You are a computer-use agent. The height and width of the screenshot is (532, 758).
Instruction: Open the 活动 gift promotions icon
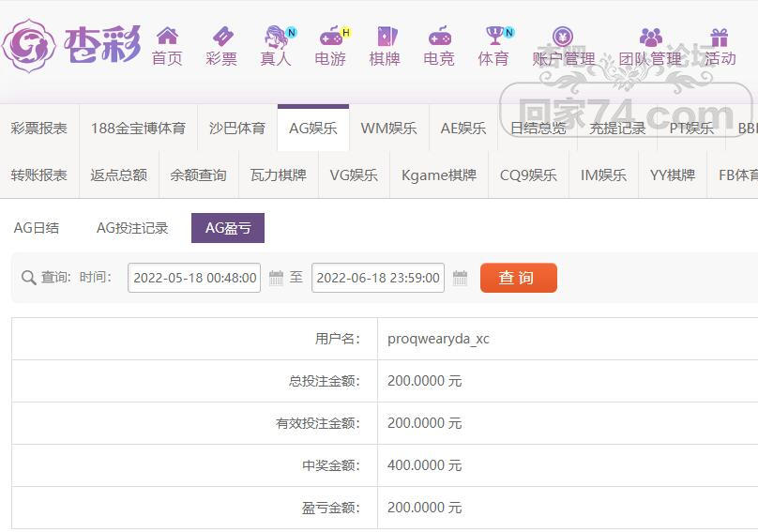point(720,37)
